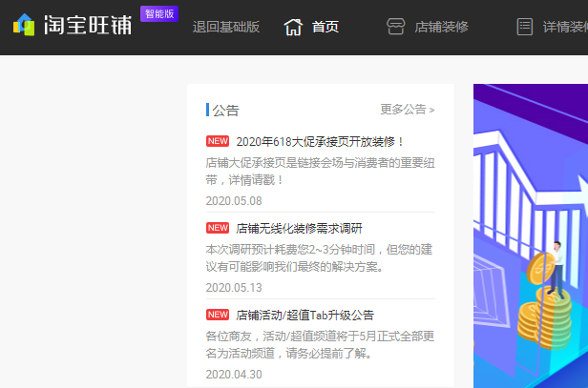Open notice 店铺无线化装修需求调研
This screenshot has width=588, height=388.
click(x=299, y=228)
